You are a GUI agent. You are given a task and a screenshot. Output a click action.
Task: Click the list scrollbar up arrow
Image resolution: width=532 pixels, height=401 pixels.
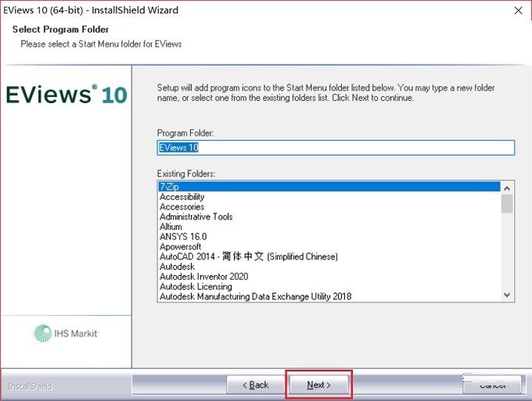[x=507, y=188]
